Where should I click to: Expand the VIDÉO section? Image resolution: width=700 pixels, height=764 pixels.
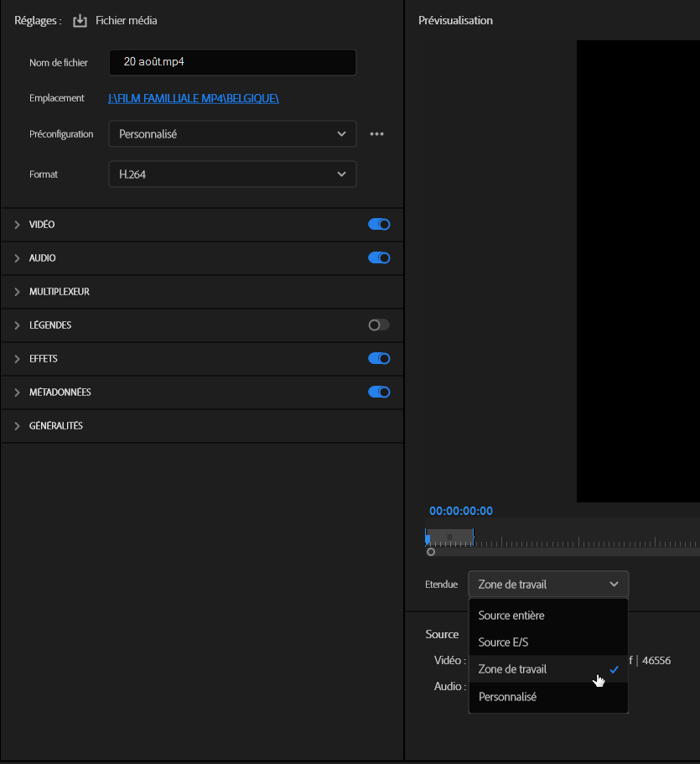click(17, 225)
